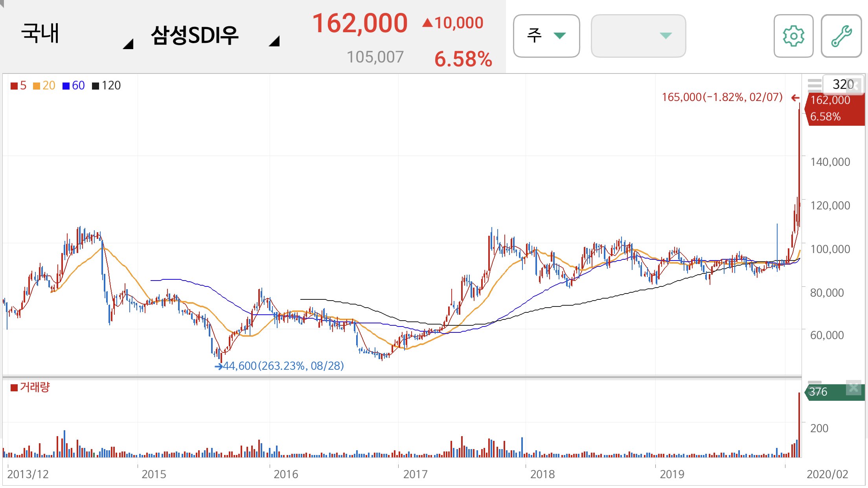This screenshot has height=488, width=868.
Task: Click the 200 volume axis label
Action: (819, 428)
